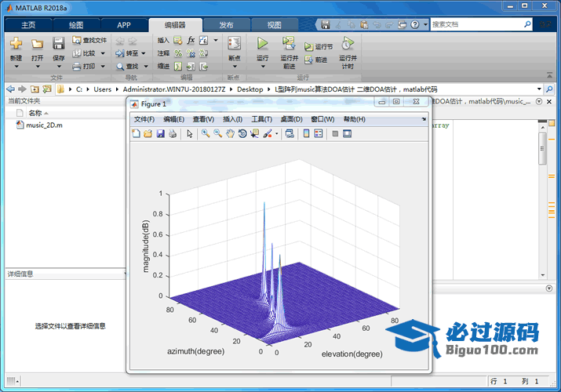Switch to the APP tab

(x=124, y=25)
